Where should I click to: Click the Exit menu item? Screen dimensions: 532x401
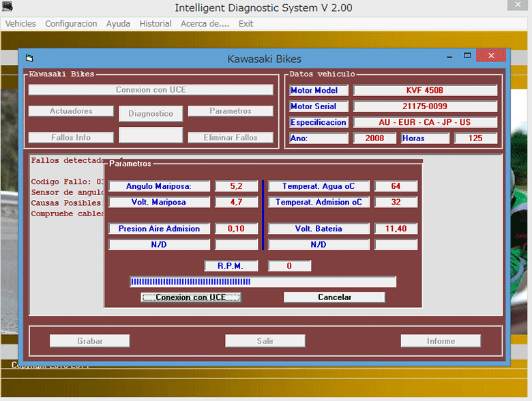(246, 24)
